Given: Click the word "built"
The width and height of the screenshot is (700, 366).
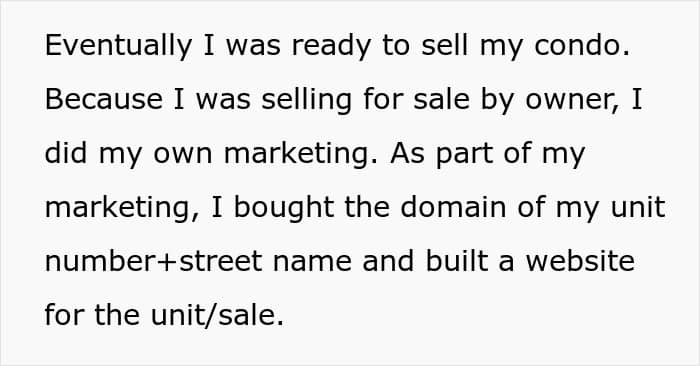Looking at the screenshot, I should tap(456, 261).
